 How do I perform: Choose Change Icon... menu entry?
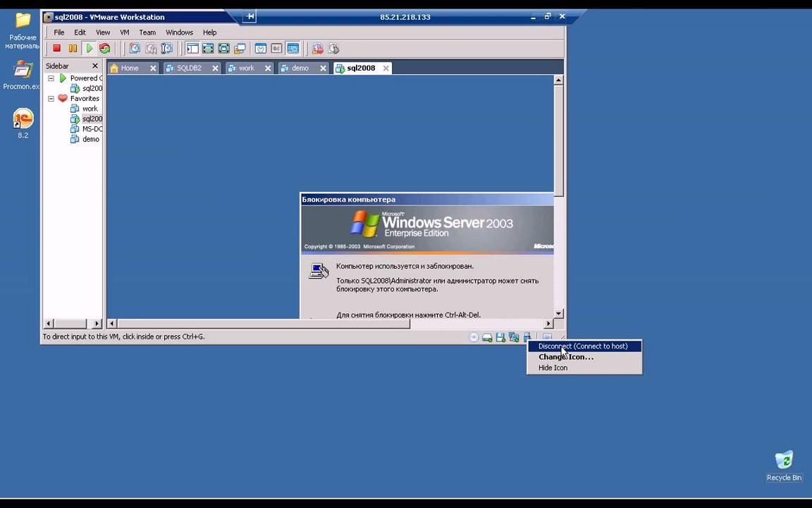point(584,356)
